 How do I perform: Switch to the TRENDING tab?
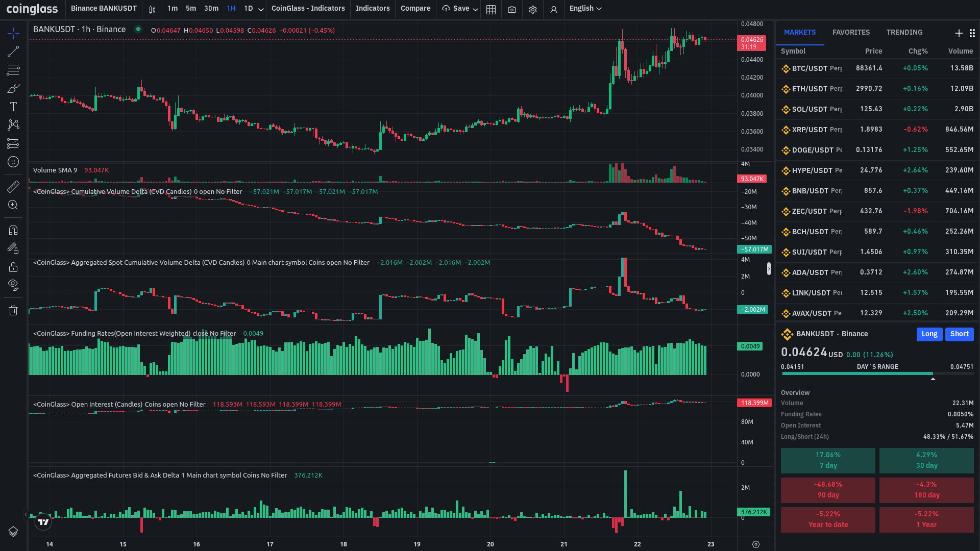(x=904, y=32)
